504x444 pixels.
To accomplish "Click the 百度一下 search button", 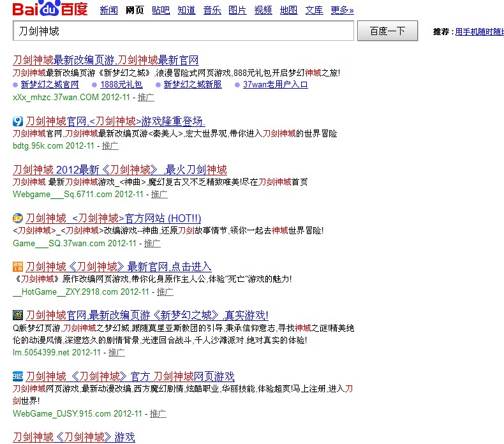I will pos(387,31).
